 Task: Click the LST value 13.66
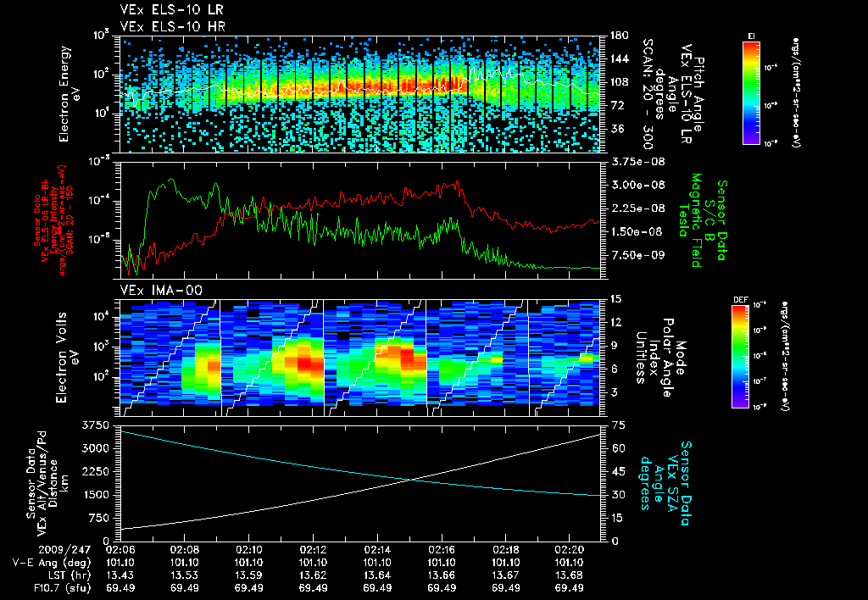coord(441,575)
